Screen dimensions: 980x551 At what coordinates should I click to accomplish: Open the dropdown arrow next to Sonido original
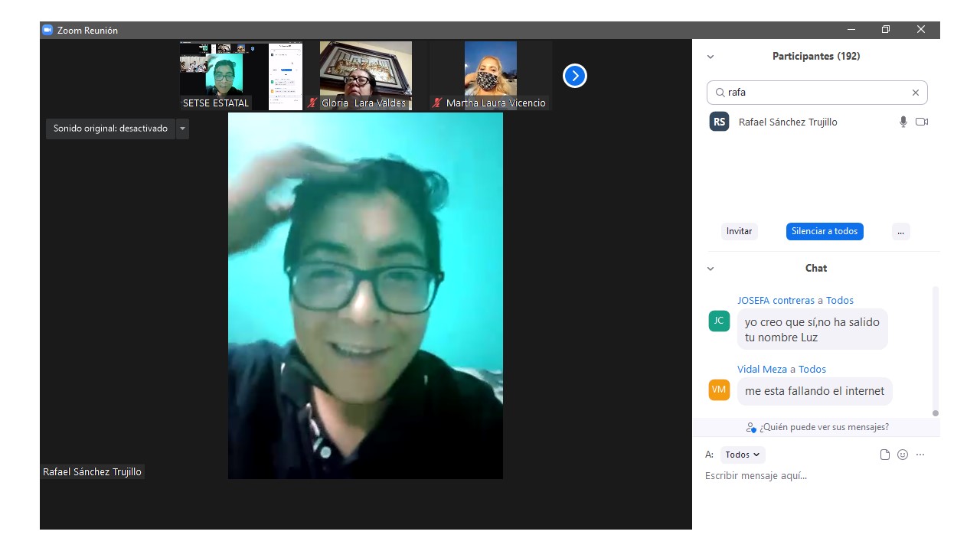(182, 129)
